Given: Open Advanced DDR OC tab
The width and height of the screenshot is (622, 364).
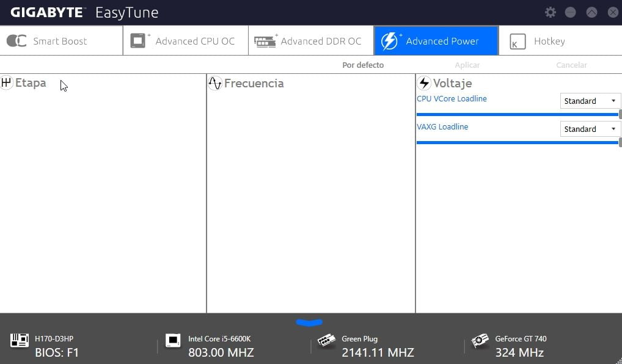Looking at the screenshot, I should [x=311, y=41].
